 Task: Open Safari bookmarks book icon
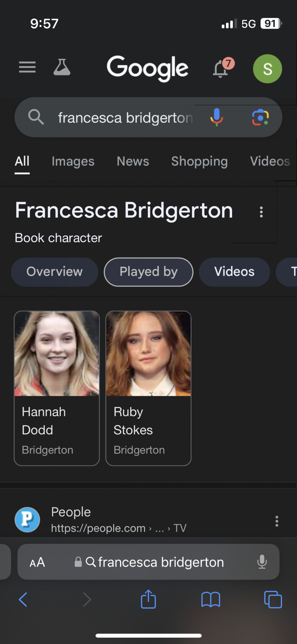coord(211,599)
